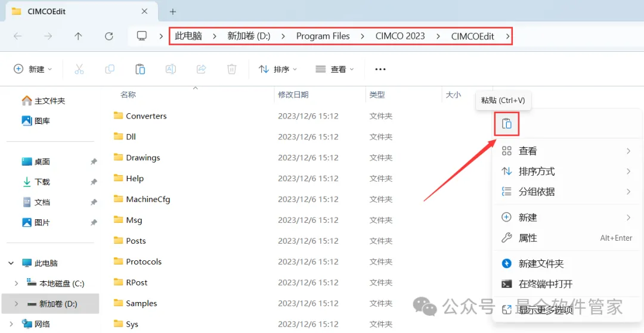Select the RPost folder
Viewport: 644px width, 333px height.
tap(131, 282)
